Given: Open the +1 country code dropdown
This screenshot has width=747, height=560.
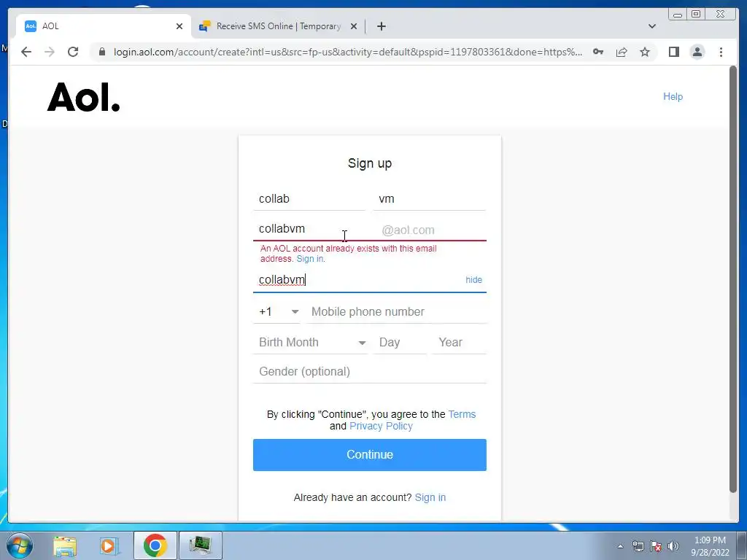Looking at the screenshot, I should coord(278,312).
